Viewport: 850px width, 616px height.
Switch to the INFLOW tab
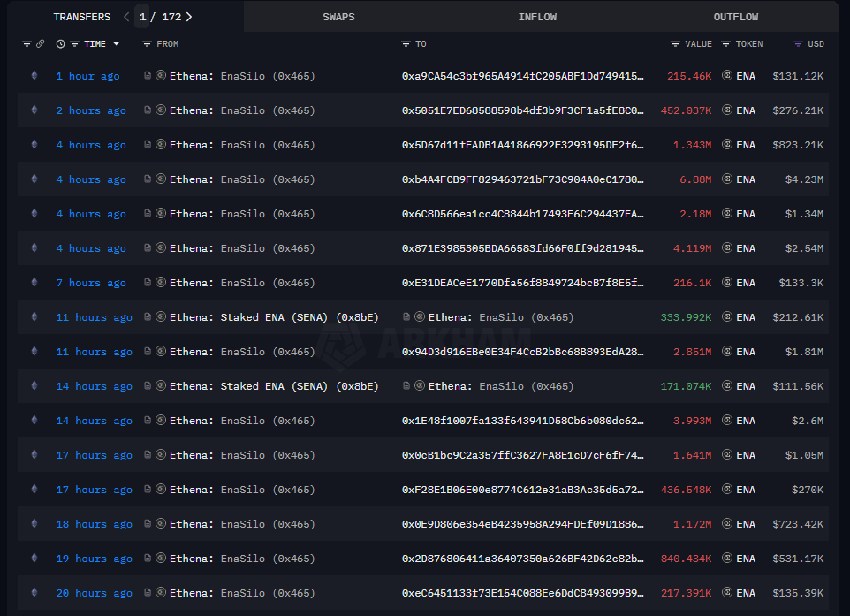pos(537,17)
